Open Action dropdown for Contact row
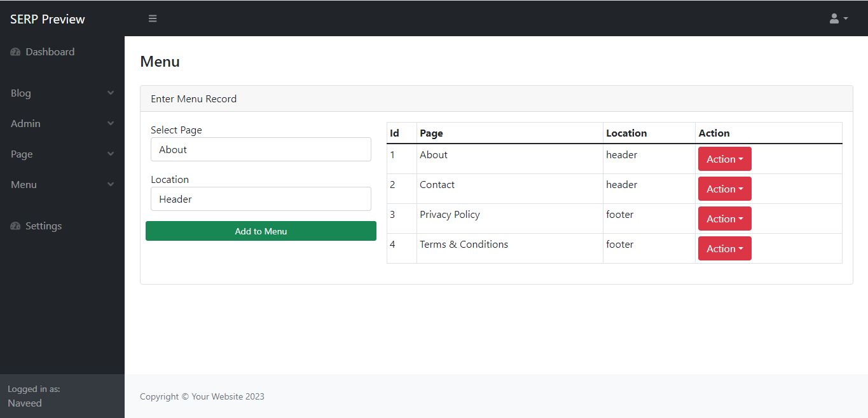This screenshot has height=418, width=868. click(724, 189)
